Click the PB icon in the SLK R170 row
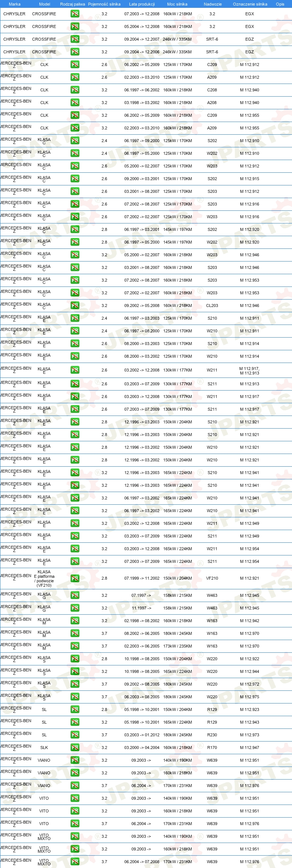The width and height of the screenshot is (292, 868). [x=75, y=748]
